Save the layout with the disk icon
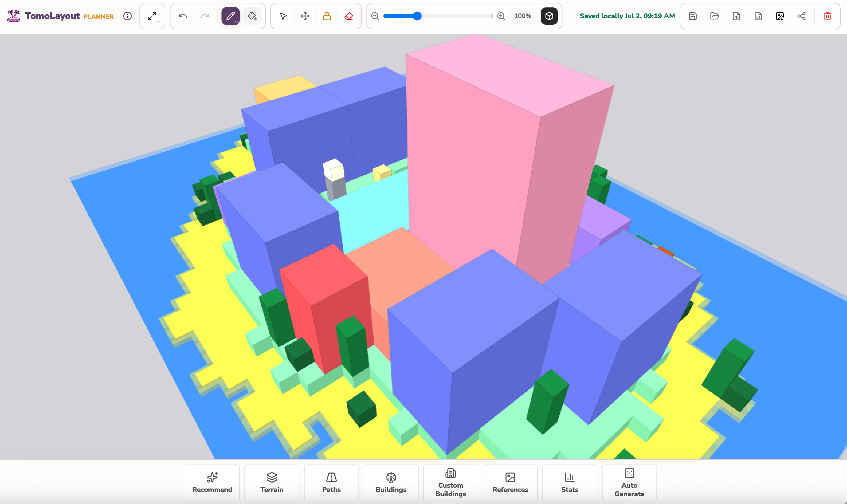Image resolution: width=847 pixels, height=504 pixels. (693, 16)
